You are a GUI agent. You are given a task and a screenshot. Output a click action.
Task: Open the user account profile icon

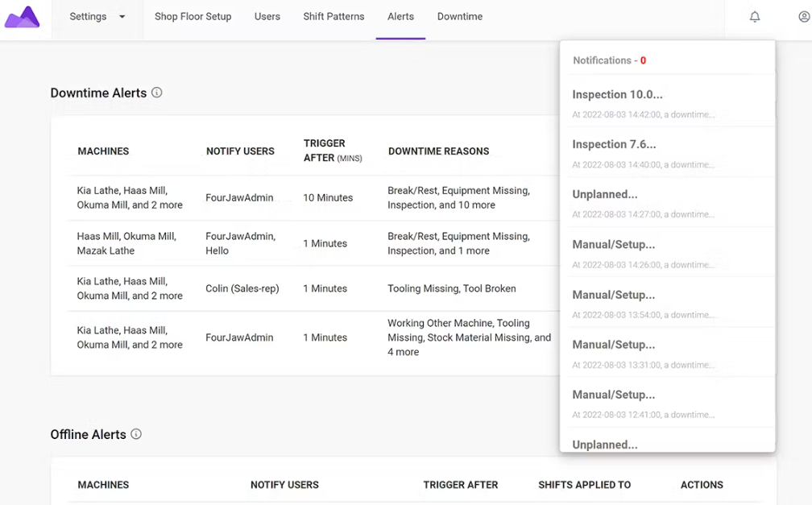tap(804, 17)
